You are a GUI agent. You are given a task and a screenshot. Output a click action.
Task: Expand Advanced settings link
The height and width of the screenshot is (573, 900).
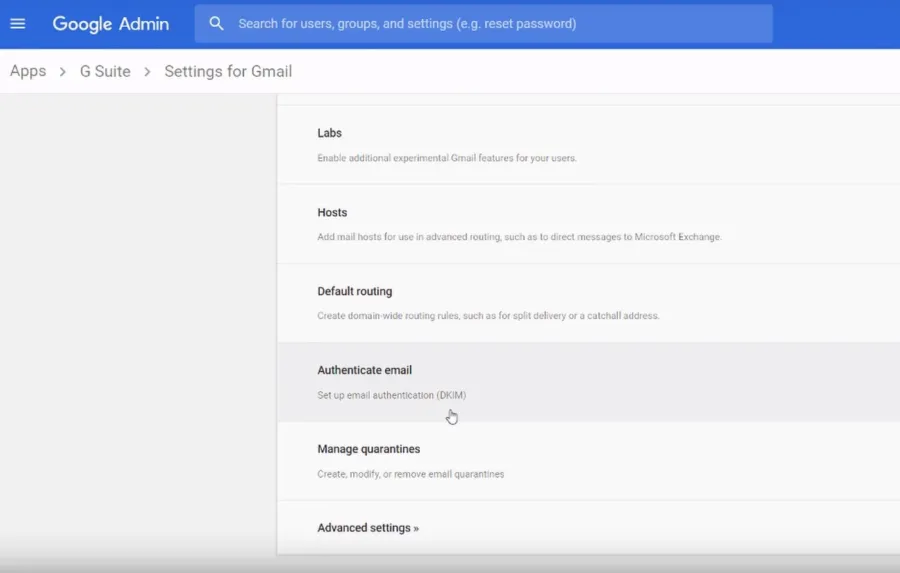pos(368,528)
